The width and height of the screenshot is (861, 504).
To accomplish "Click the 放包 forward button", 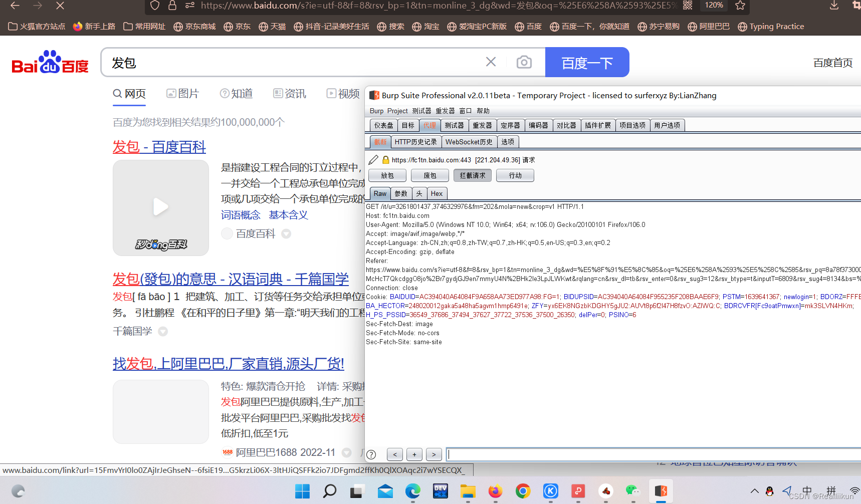I will 387,175.
